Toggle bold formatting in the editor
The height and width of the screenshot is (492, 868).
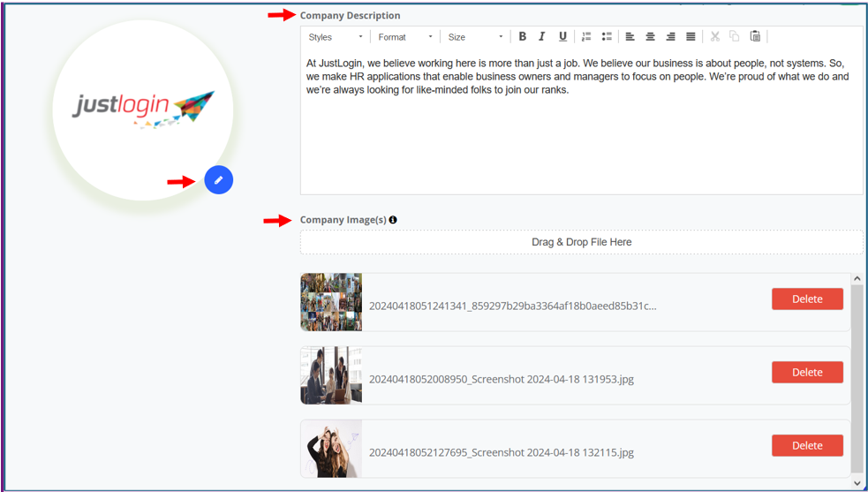522,36
